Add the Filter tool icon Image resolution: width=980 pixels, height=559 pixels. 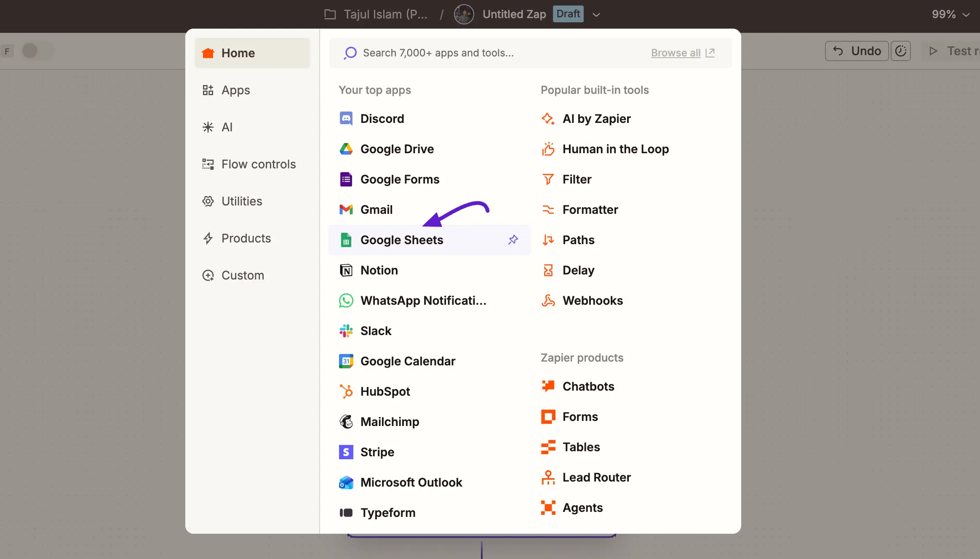point(548,179)
